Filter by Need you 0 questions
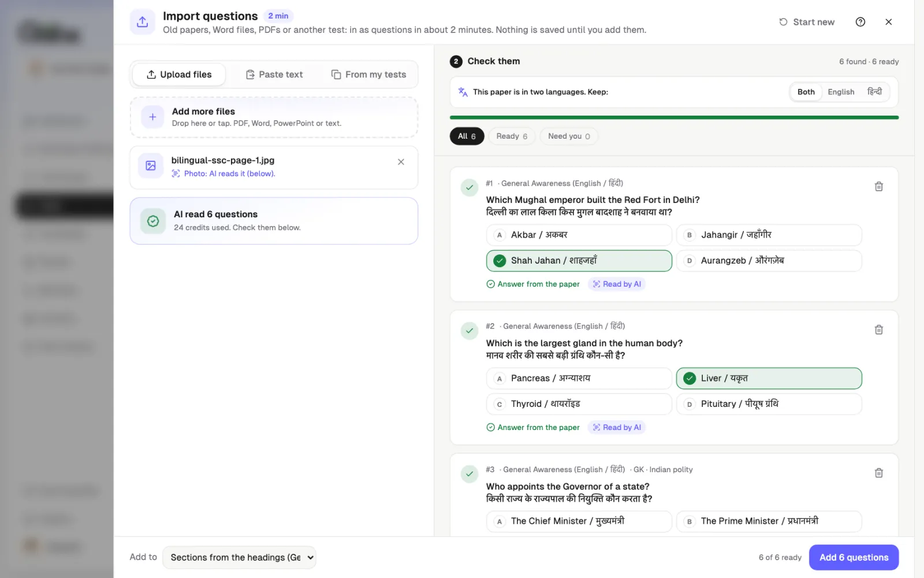Image resolution: width=924 pixels, height=578 pixels. point(569,136)
